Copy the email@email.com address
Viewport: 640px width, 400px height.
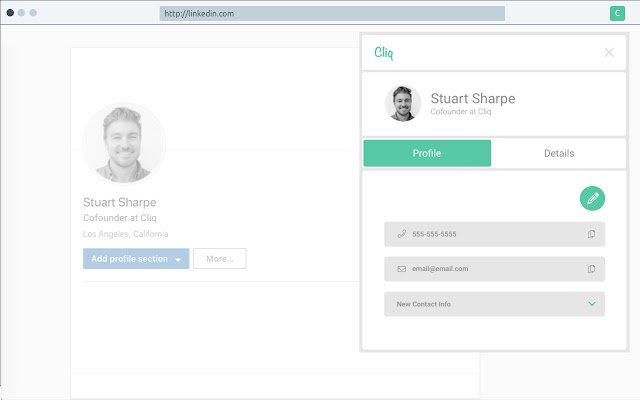(x=591, y=269)
